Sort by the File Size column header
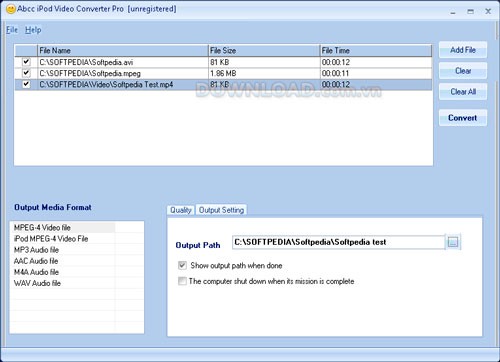This screenshot has width=500, height=362. [x=264, y=51]
